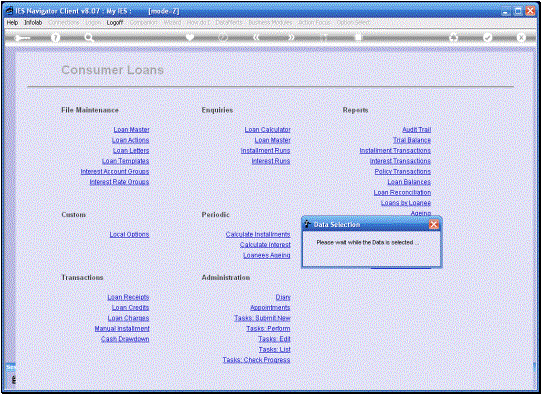541x394 pixels.
Task: Click the Consumer Loans heading
Action: tap(112, 70)
